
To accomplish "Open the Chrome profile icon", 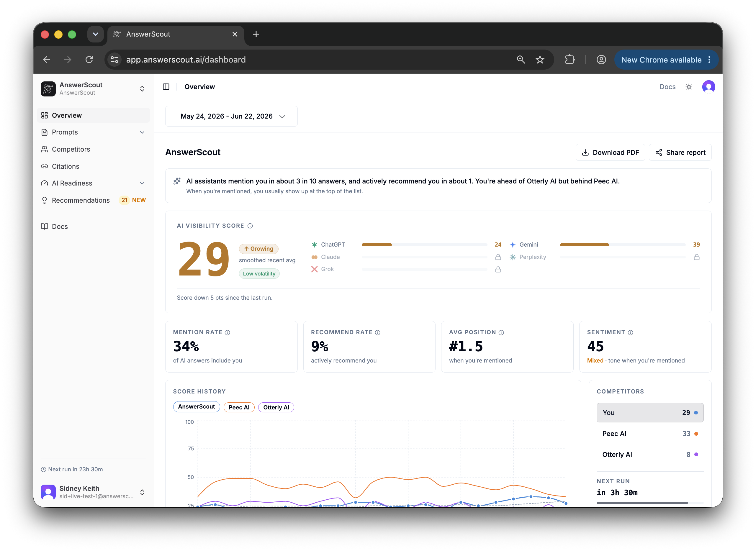I will pos(601,60).
